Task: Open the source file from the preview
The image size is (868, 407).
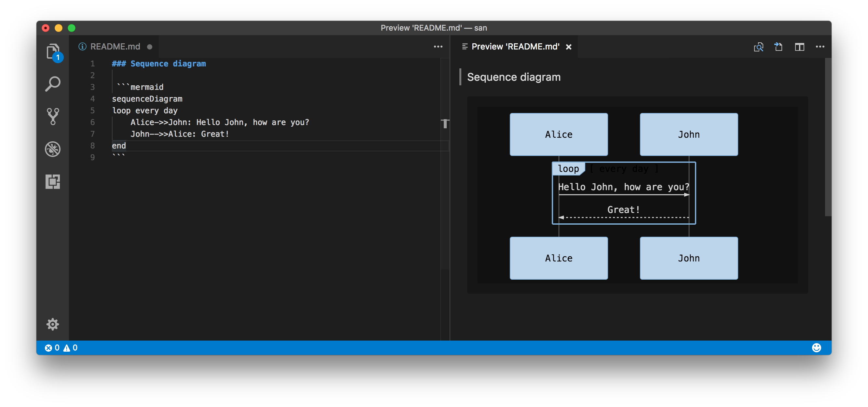Action: tap(779, 47)
